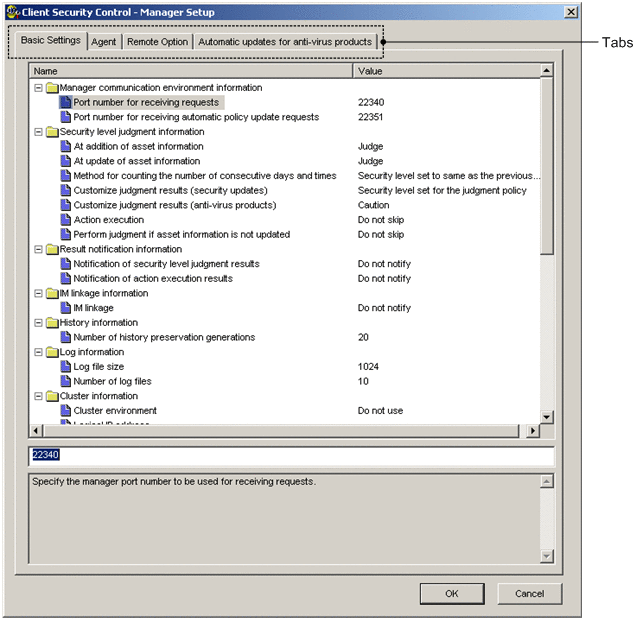Screen dimensions: 636x621
Task: Select the Do not use value
Action: point(380,410)
